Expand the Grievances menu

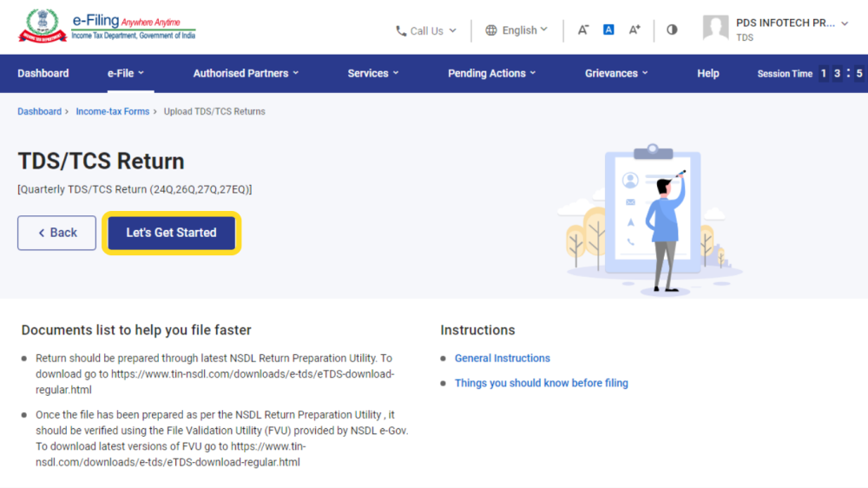(616, 73)
